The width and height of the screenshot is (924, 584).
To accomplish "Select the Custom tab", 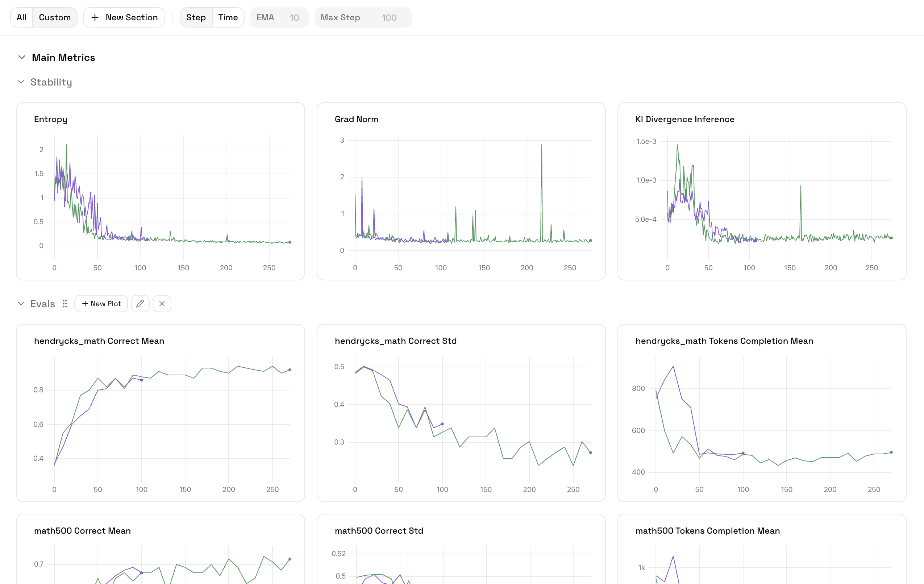I will pyautogui.click(x=55, y=17).
